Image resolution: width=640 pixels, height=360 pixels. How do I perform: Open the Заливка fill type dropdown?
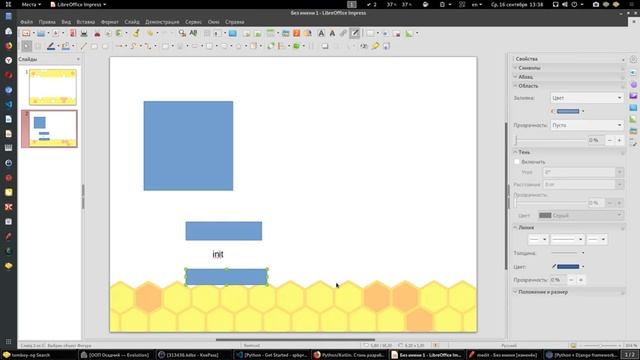587,98
